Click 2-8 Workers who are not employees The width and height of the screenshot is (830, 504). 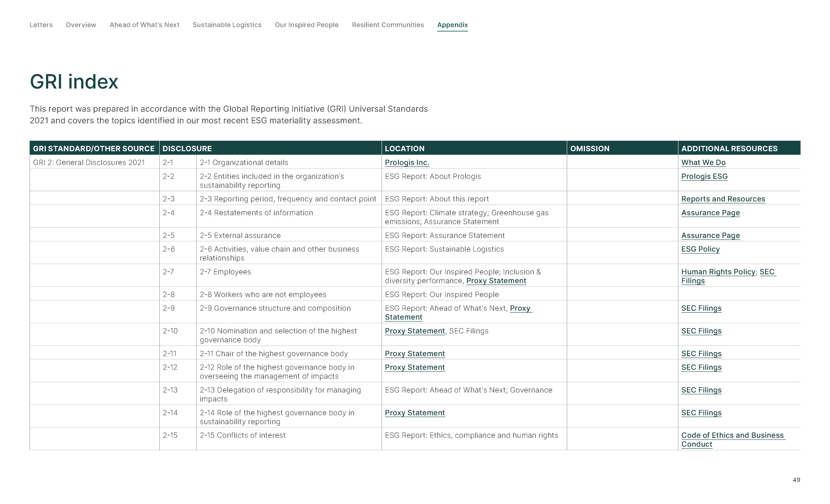(x=263, y=294)
